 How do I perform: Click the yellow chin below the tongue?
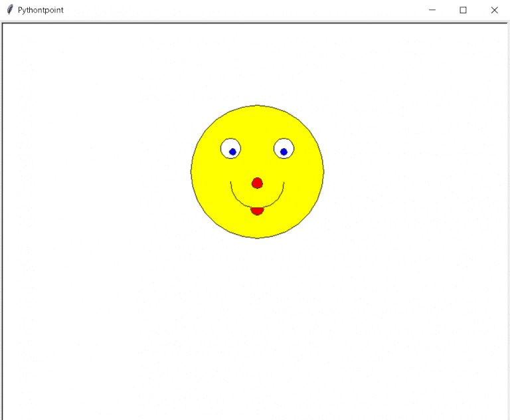click(x=257, y=226)
